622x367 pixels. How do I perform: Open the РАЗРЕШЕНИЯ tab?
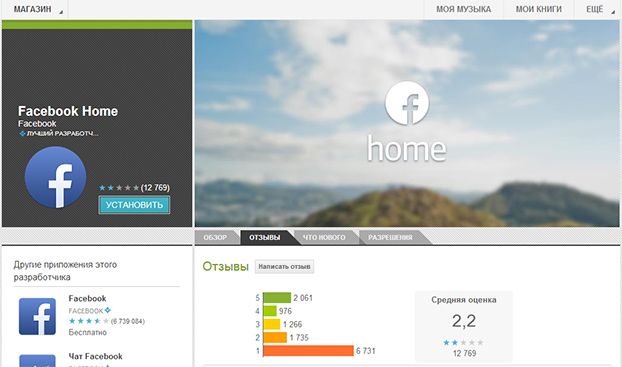coord(390,237)
